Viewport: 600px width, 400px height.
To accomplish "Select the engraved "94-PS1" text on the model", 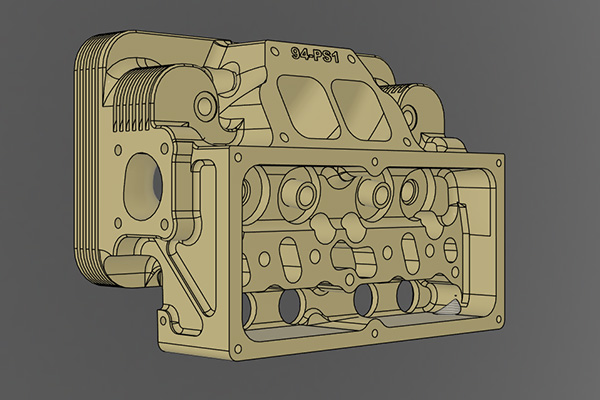I will pyautogui.click(x=315, y=55).
